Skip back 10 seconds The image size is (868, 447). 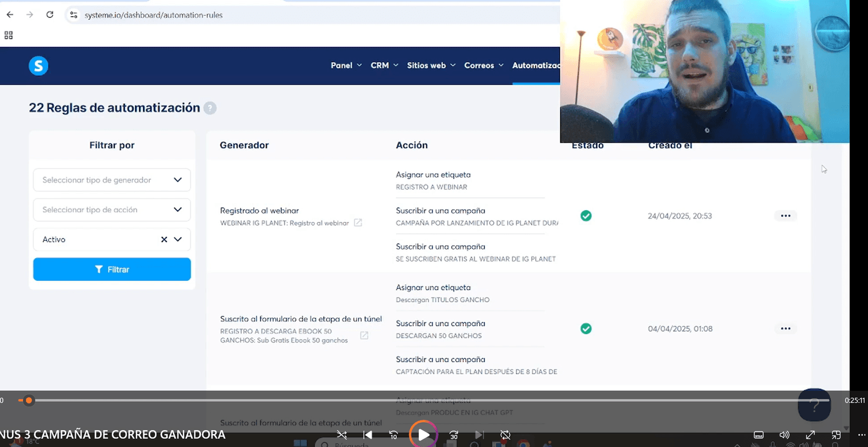pos(393,435)
